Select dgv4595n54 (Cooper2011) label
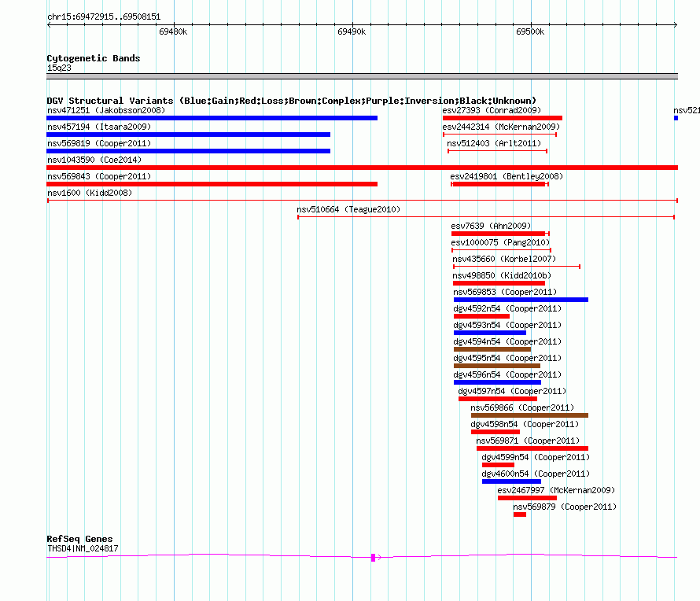This screenshot has height=601, width=700. (x=507, y=358)
